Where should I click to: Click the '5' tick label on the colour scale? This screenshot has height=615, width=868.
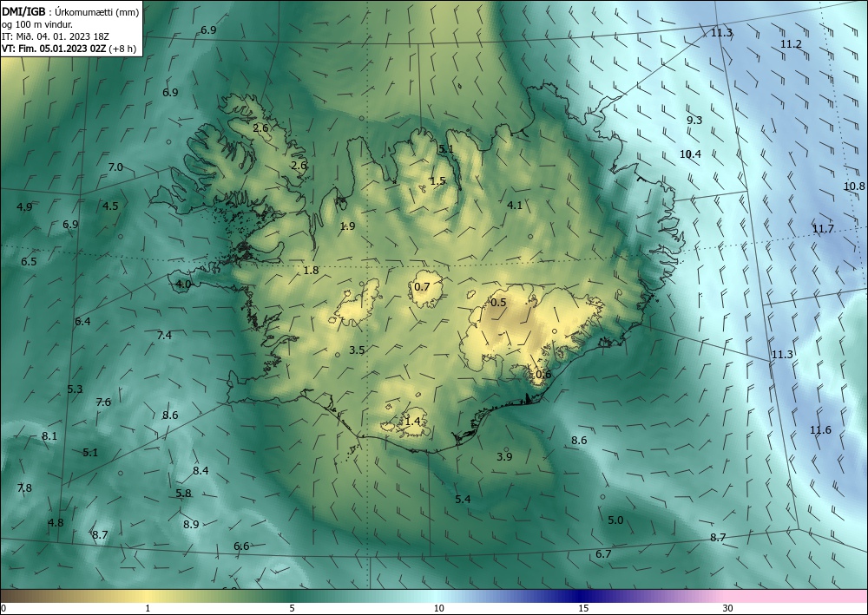coord(292,608)
